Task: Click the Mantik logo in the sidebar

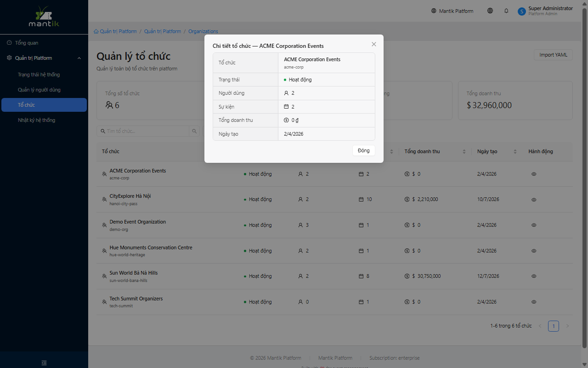Action: (x=44, y=17)
